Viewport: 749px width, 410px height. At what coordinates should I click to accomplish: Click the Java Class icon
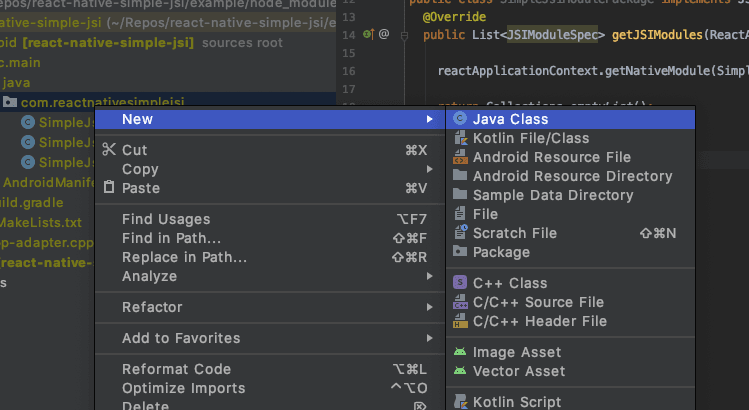click(460, 119)
